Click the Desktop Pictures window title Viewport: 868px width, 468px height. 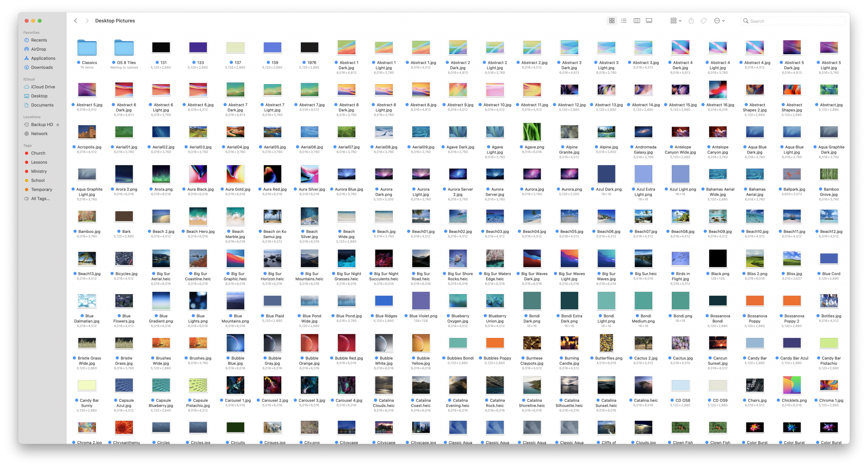[x=115, y=21]
